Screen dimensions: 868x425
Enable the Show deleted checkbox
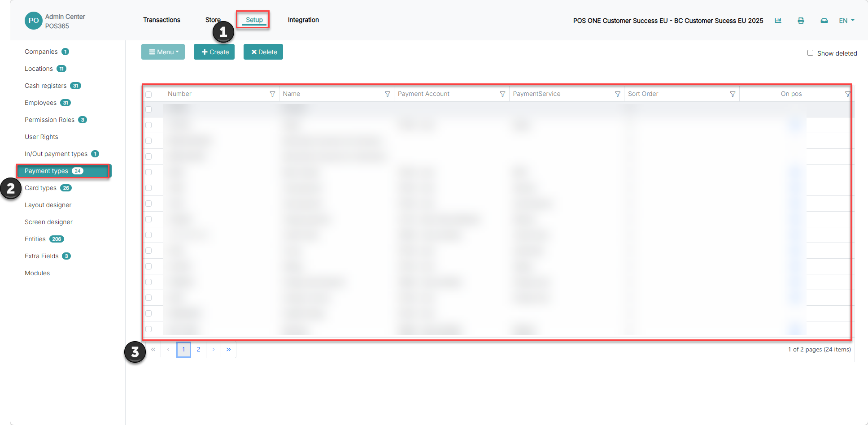(810, 53)
